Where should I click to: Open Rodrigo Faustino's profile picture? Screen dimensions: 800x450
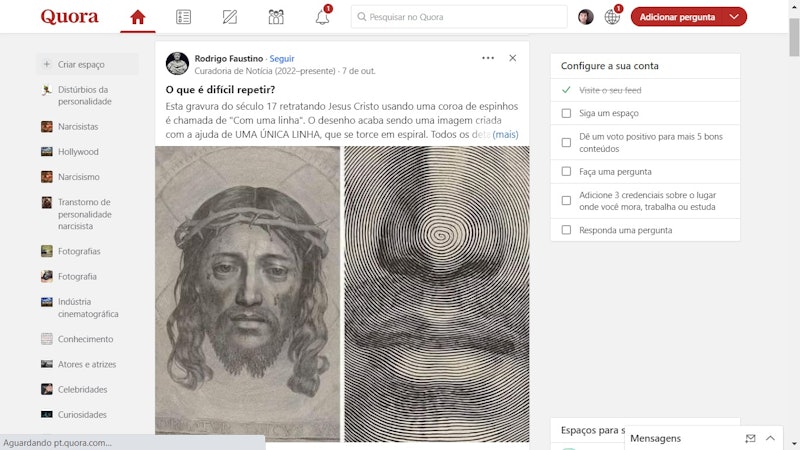coord(177,64)
